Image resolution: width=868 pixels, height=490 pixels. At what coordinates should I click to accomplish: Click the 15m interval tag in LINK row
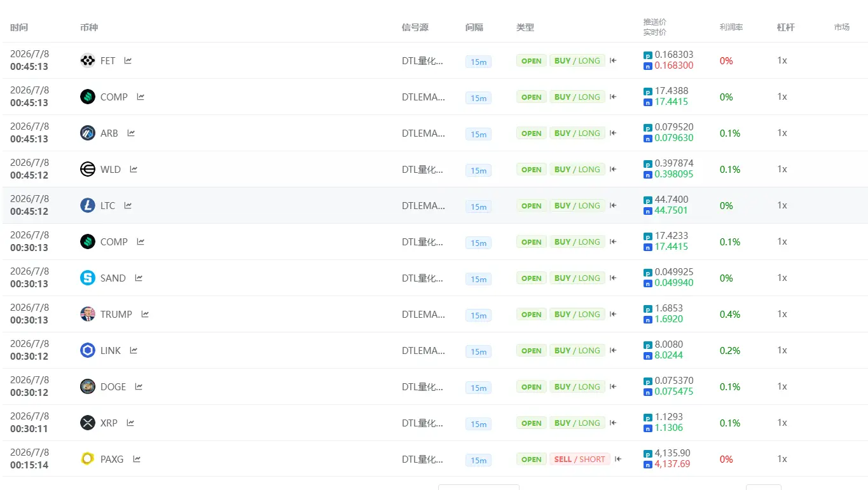point(478,351)
